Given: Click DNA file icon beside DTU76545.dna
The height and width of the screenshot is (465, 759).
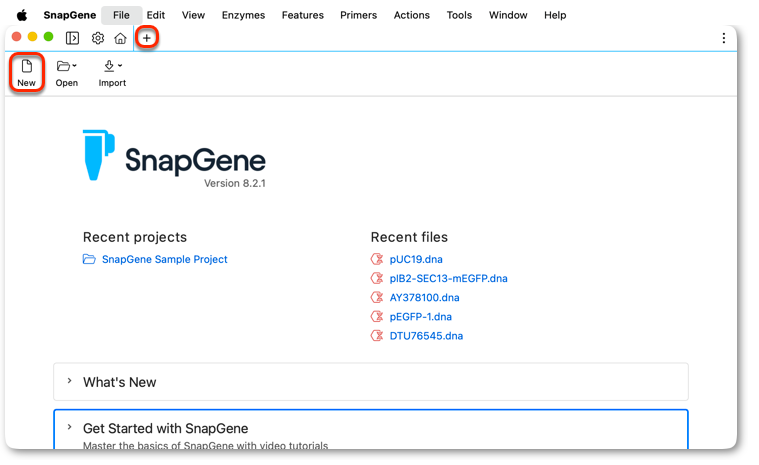Looking at the screenshot, I should click(377, 336).
